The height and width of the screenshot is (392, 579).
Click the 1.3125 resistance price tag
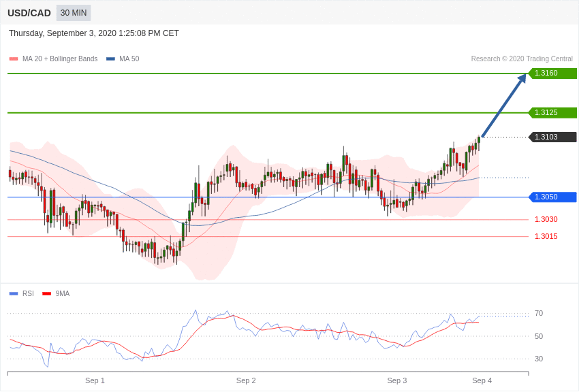coord(552,112)
